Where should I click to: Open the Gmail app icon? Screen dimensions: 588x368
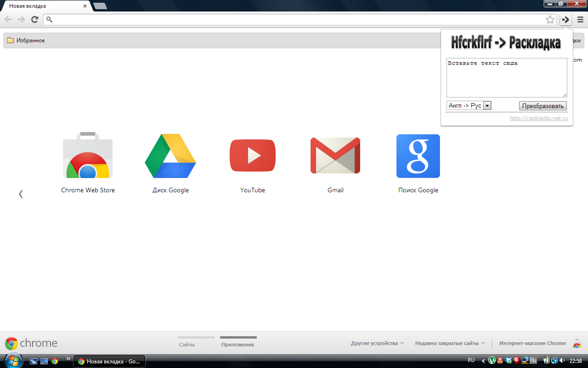pos(335,155)
